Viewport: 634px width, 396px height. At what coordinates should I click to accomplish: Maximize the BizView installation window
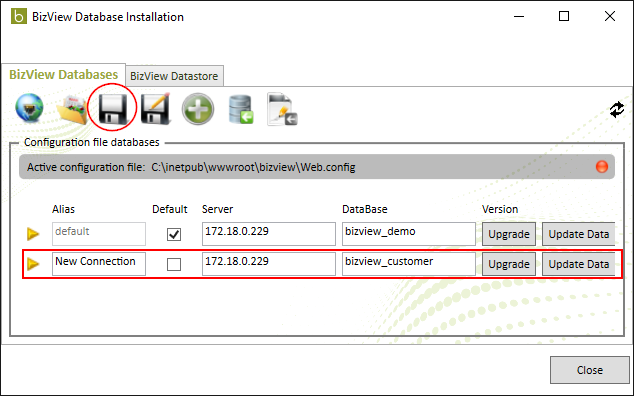click(x=564, y=16)
